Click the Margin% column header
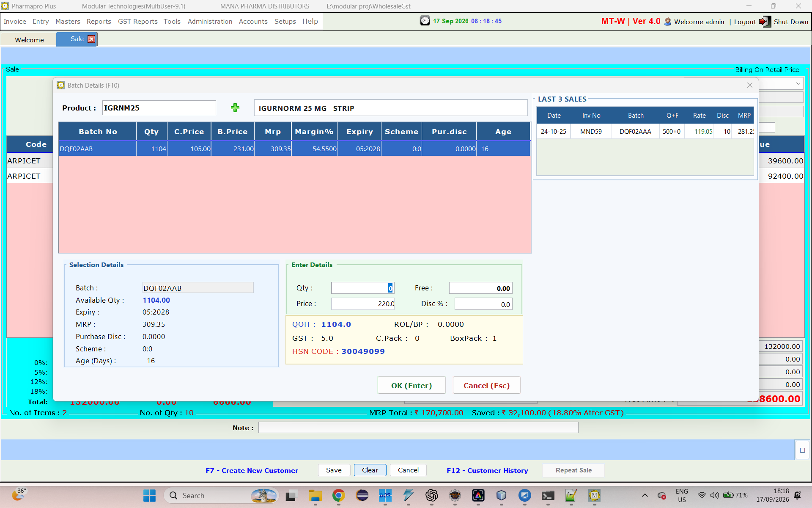812x508 pixels. [314, 132]
